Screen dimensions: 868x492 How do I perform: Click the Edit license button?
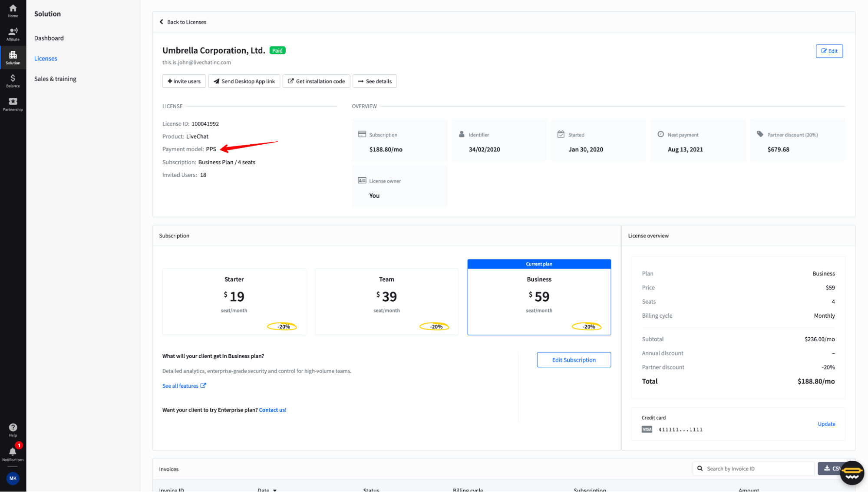[x=829, y=51]
